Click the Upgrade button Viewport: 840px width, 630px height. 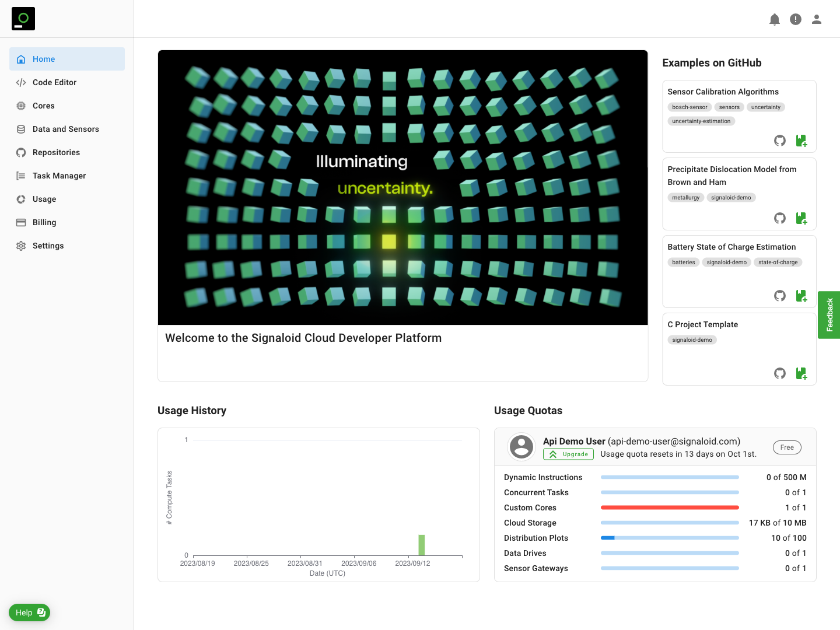click(568, 454)
